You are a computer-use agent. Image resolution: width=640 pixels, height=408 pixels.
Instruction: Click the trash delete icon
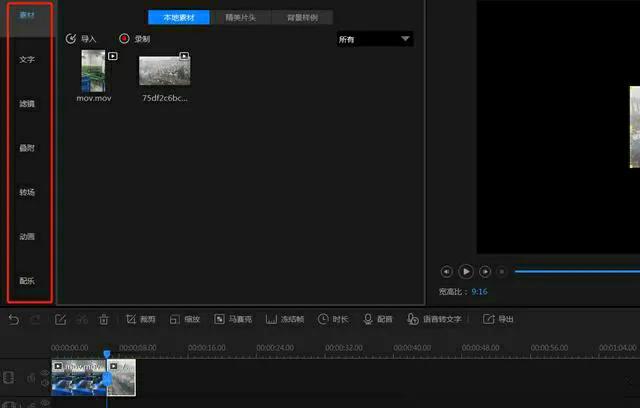tap(104, 319)
